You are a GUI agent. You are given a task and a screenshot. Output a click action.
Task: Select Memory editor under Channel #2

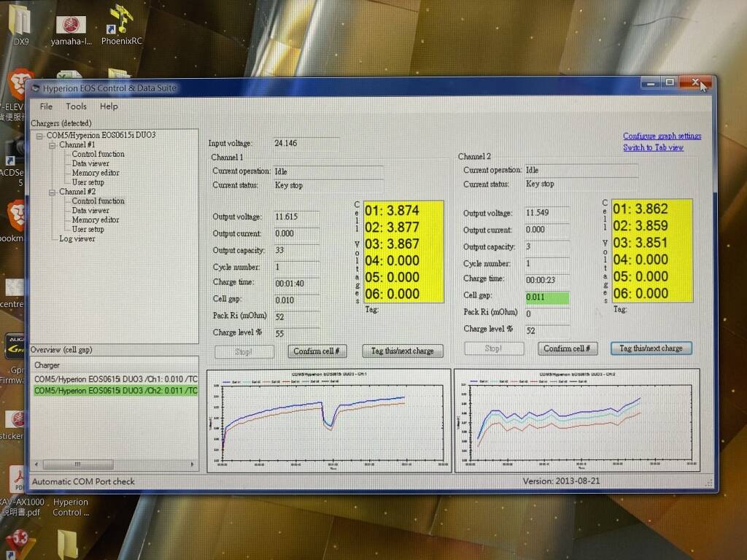coord(96,219)
